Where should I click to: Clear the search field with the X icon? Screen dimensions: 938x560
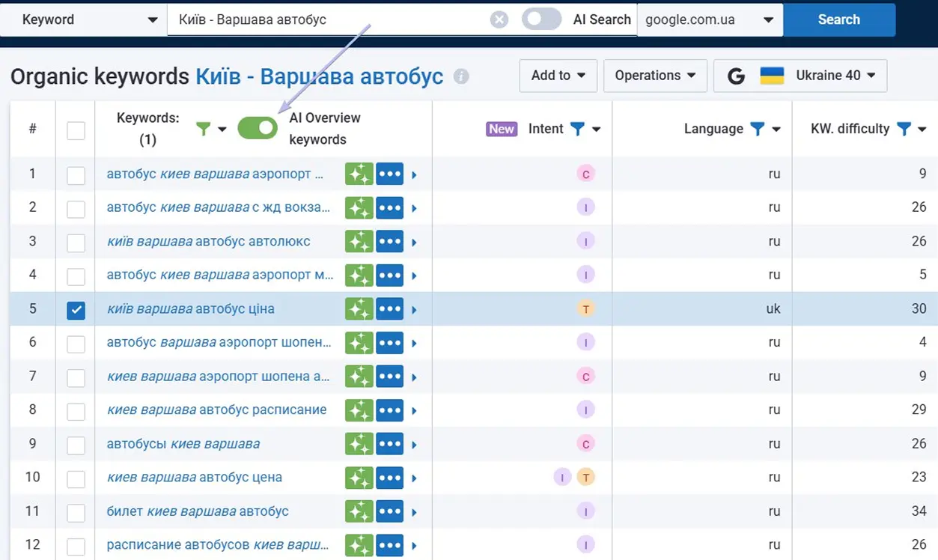[x=499, y=20]
